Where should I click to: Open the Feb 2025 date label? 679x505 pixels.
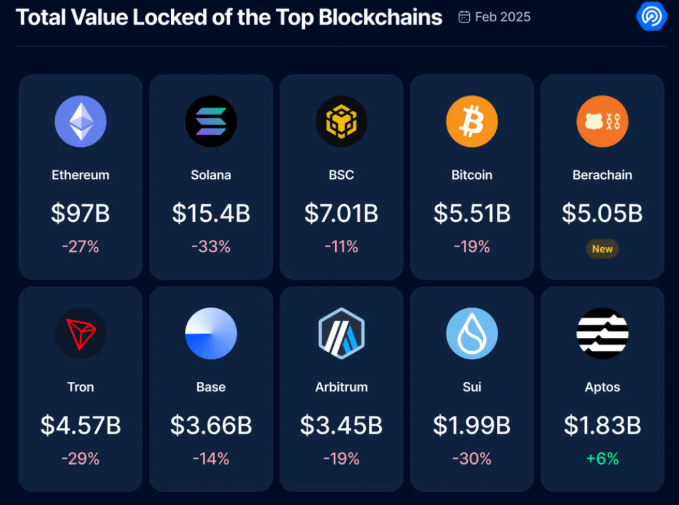(502, 17)
